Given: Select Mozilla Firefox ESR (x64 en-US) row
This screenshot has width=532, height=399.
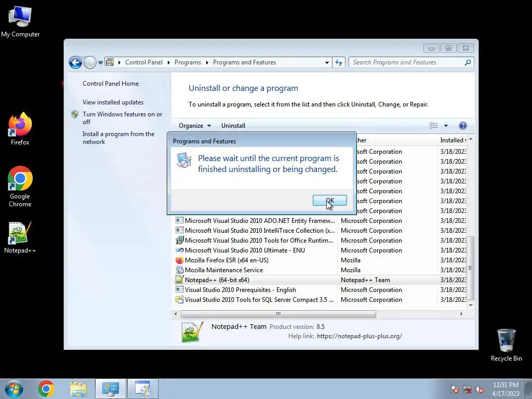Looking at the screenshot, I should point(321,260).
